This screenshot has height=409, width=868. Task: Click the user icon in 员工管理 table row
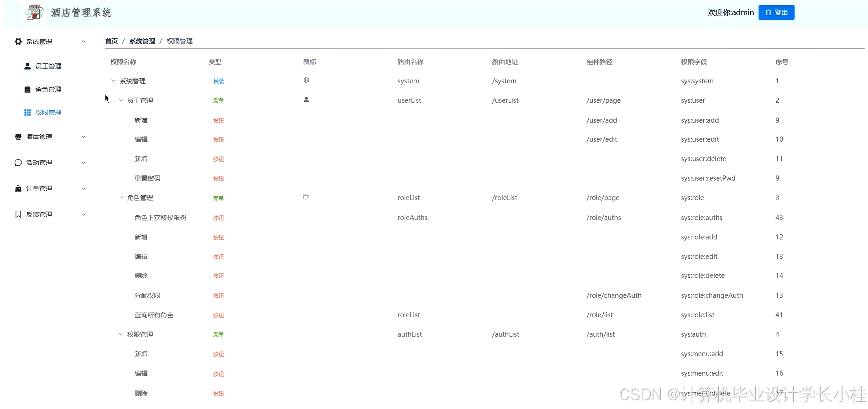click(x=306, y=100)
